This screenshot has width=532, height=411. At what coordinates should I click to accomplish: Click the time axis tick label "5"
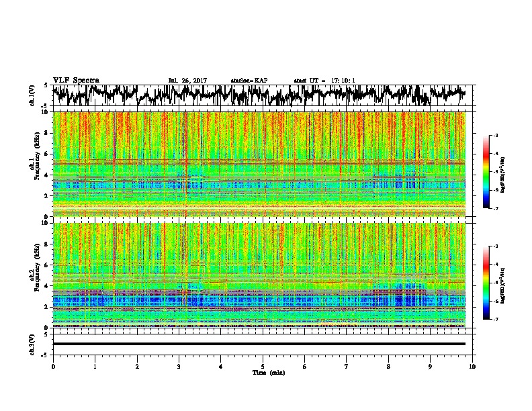(263, 367)
